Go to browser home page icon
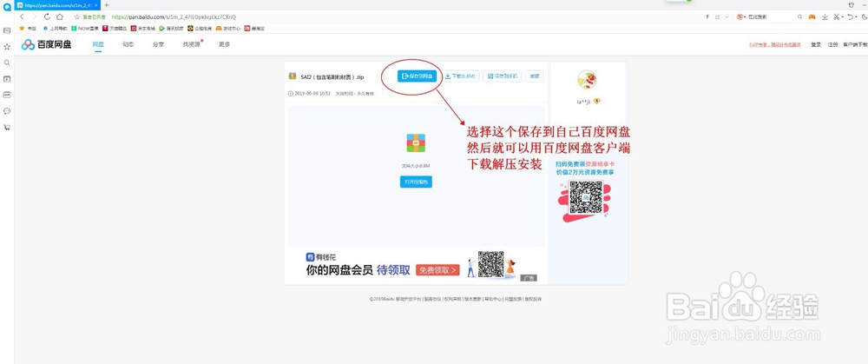 point(59,17)
